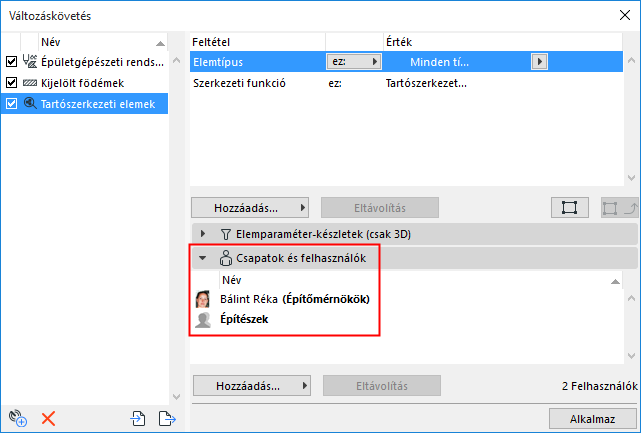
Task: Click the Tartószerkezet... value cell
Action: [426, 83]
